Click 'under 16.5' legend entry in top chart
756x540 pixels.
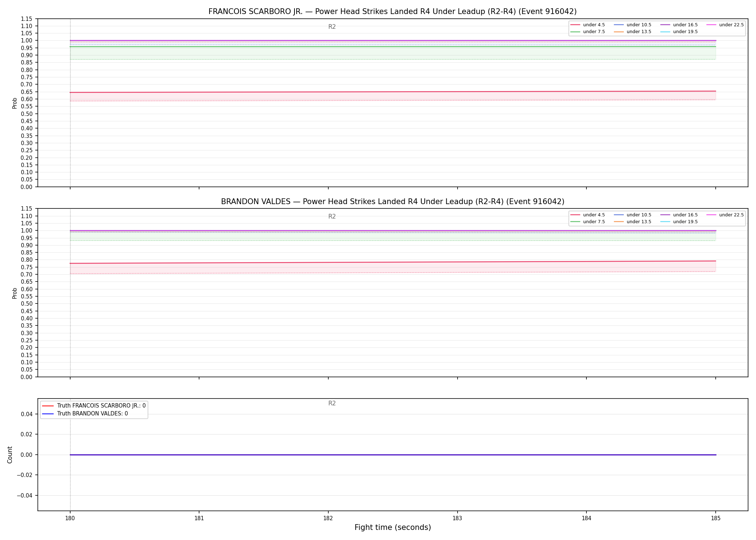click(679, 25)
